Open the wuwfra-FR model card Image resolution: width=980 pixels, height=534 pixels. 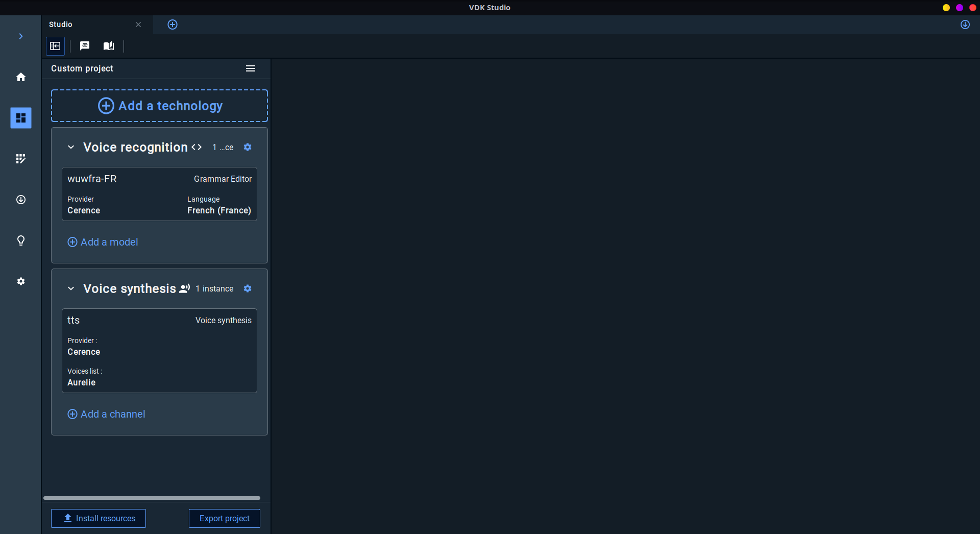pyautogui.click(x=159, y=194)
